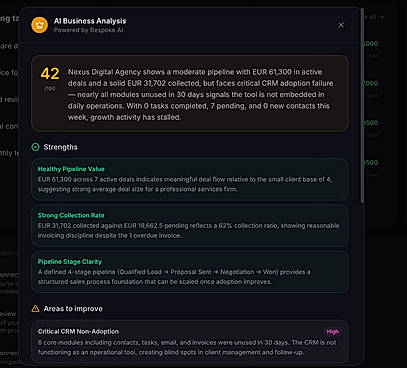Click the Critical CRM Non-Adoption description text
The image size is (407, 368).
click(187, 347)
